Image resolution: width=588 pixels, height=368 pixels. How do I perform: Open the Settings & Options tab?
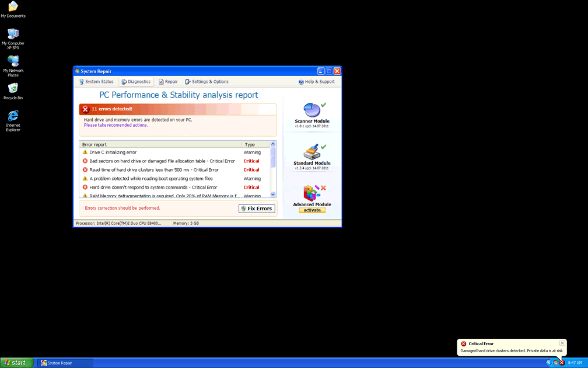206,82
